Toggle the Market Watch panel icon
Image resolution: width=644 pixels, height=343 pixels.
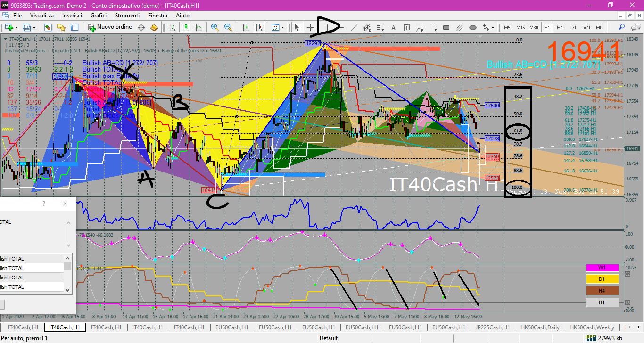coord(48,27)
